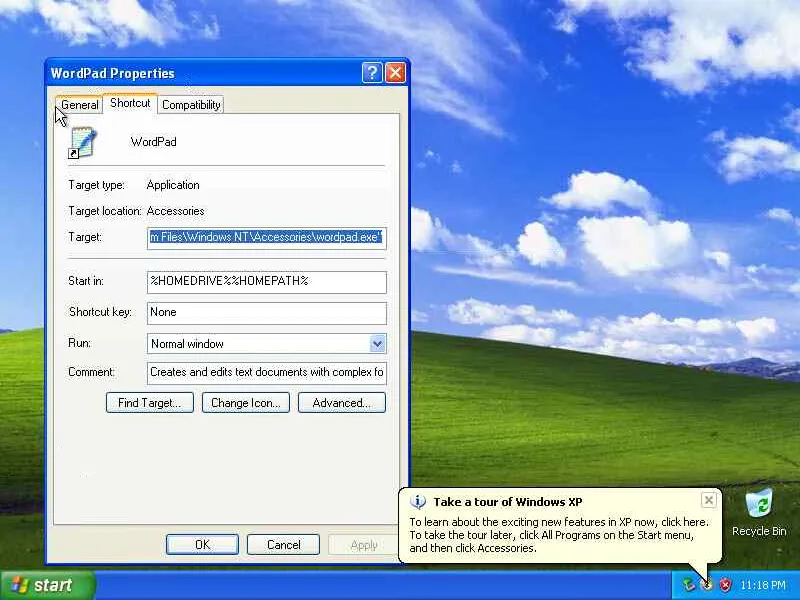Screen dimensions: 800x600
Task: Click the Application target type text
Action: pyautogui.click(x=173, y=185)
